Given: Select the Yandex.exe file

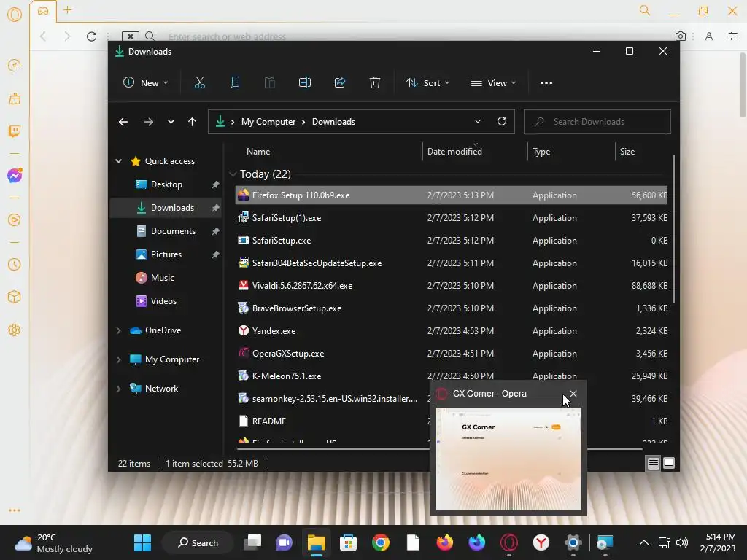Looking at the screenshot, I should 452,331.
